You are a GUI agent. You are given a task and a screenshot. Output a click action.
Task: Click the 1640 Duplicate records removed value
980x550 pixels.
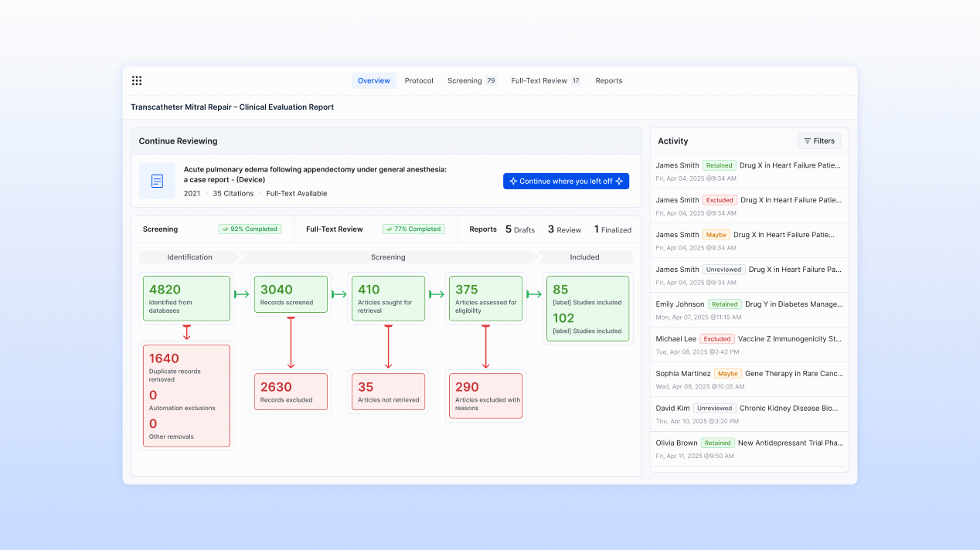(164, 358)
